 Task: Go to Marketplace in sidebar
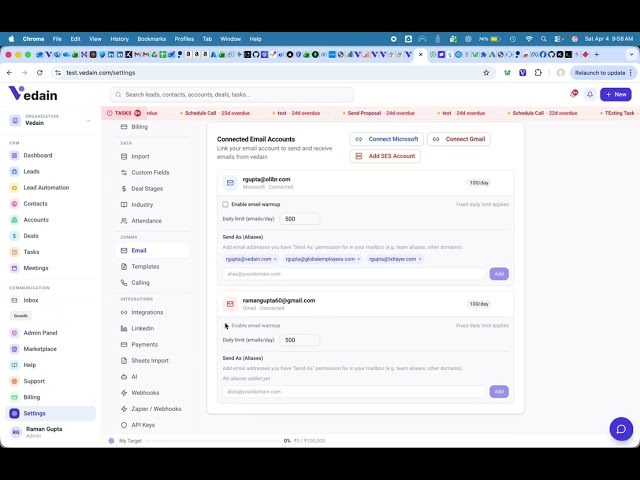[40, 349]
